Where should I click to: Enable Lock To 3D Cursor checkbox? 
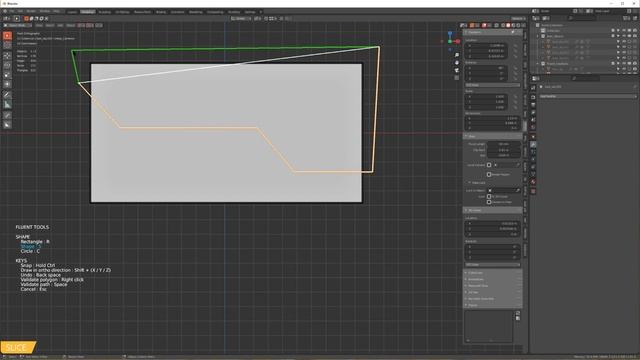pyautogui.click(x=489, y=196)
